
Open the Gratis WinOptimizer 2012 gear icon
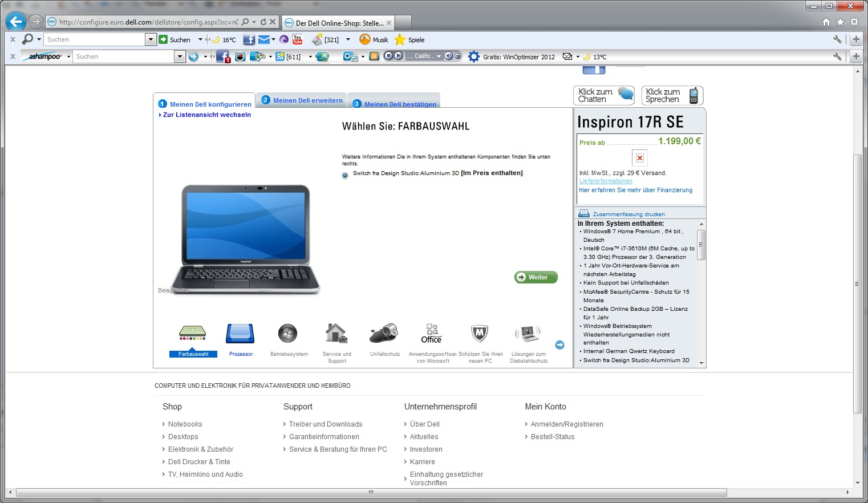point(473,56)
